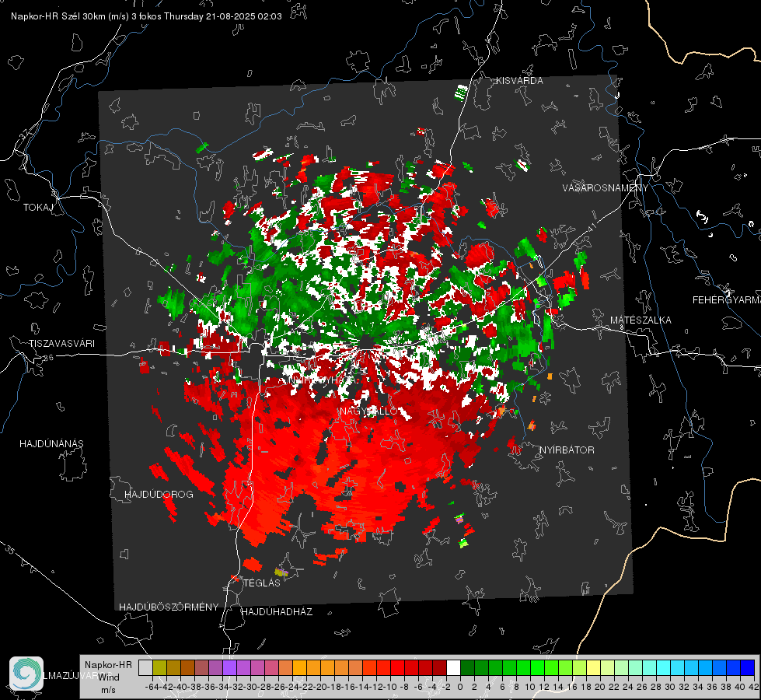
Task: Pick the orange swatch between -24 and -22
Action: coord(299,667)
